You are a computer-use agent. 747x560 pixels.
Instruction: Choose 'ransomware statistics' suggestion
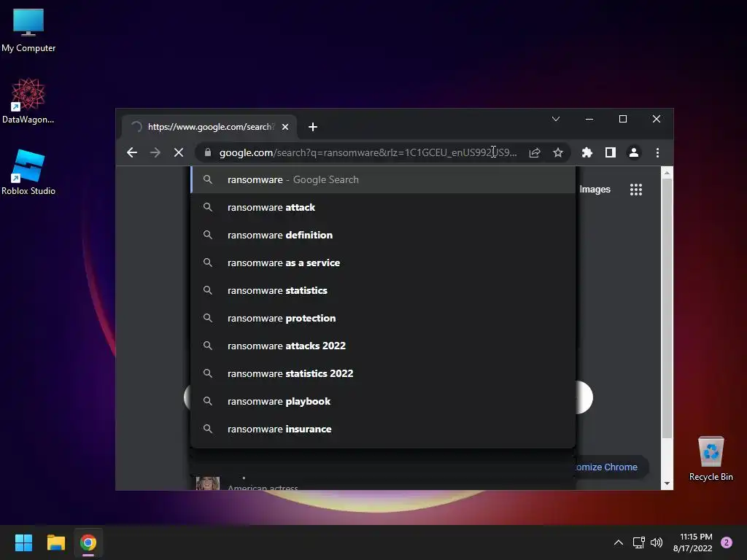pos(383,290)
